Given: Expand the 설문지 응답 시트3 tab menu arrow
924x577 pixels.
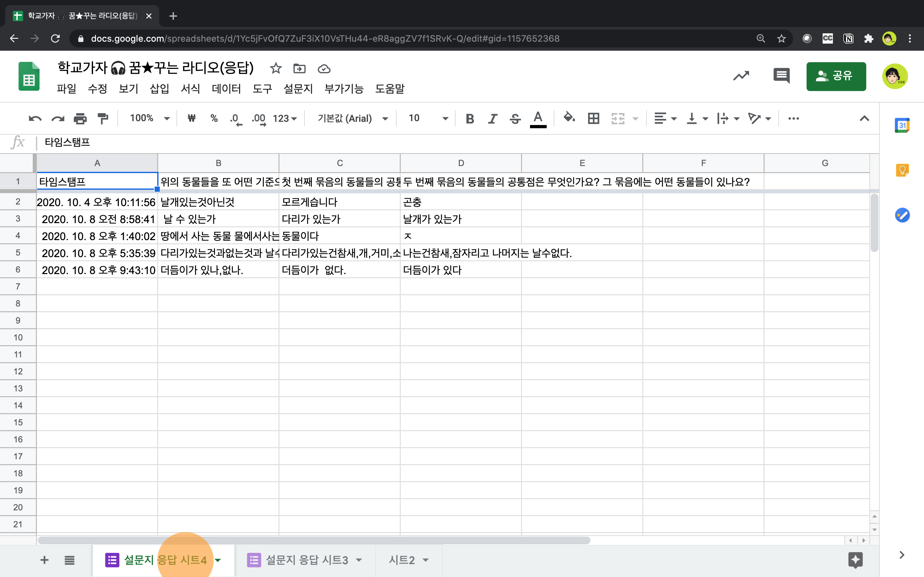Looking at the screenshot, I should coord(358,560).
